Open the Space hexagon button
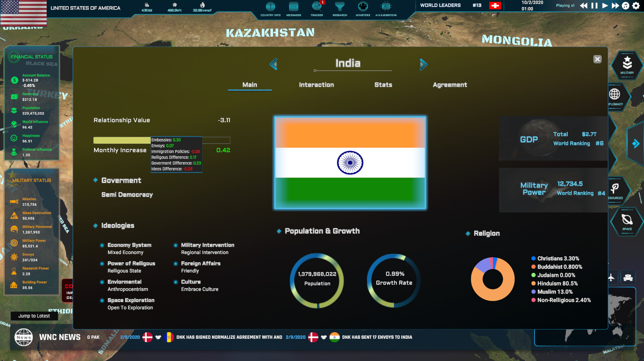 coord(627,221)
